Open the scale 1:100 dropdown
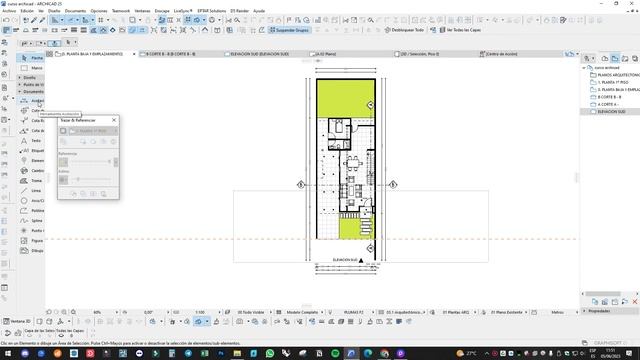Screen dimensions: 640x360 219,312
